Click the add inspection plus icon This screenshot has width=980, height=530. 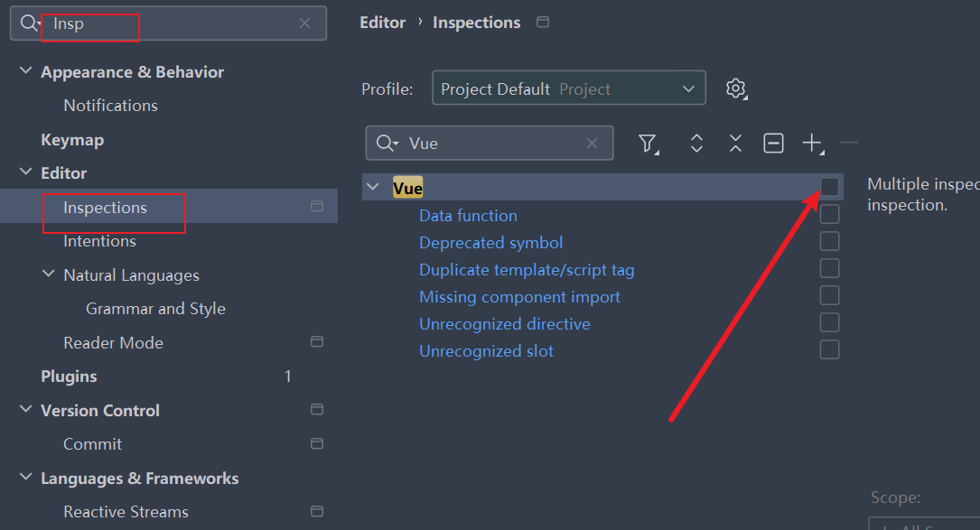[812, 143]
